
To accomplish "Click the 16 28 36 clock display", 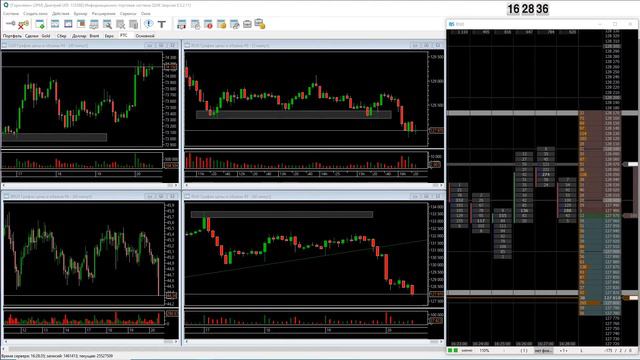I will pyautogui.click(x=528, y=9).
